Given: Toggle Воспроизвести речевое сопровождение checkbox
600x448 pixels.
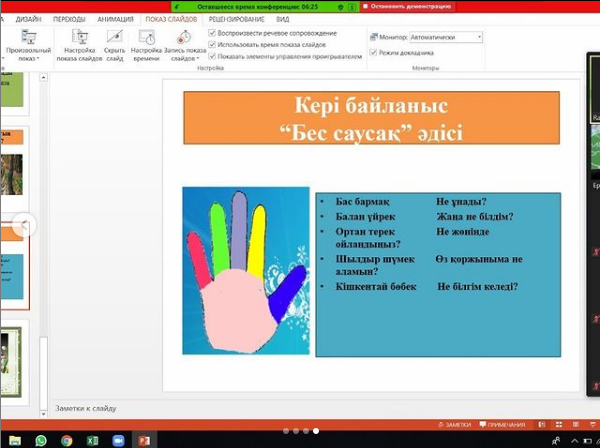Looking at the screenshot, I should tap(212, 33).
